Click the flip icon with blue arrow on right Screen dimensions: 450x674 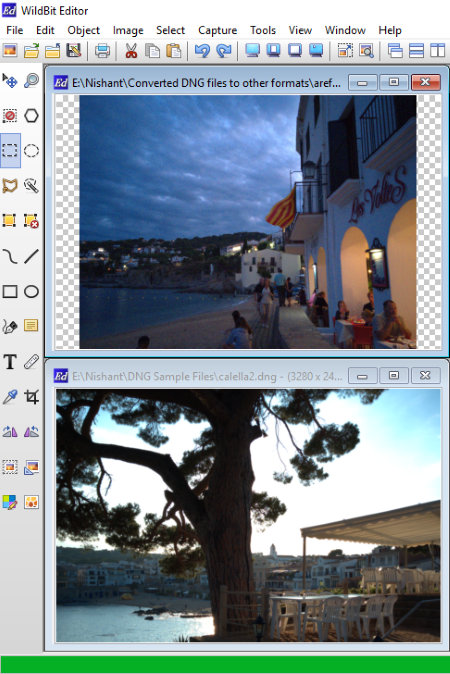[x=31, y=432]
